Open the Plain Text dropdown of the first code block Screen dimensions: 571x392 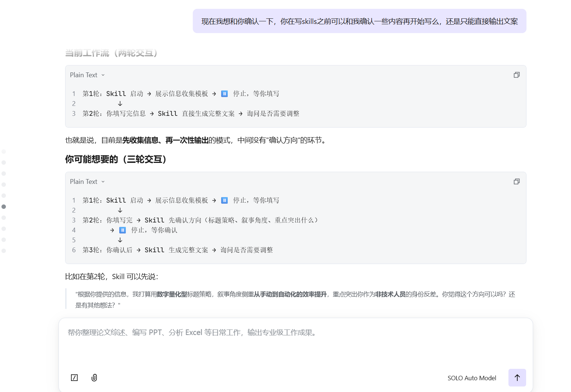[x=87, y=75]
